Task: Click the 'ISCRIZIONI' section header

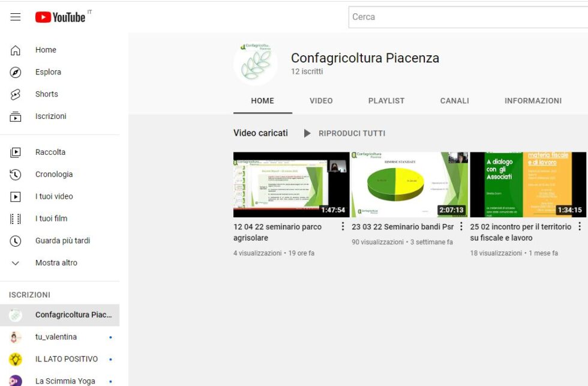Action: click(29, 295)
